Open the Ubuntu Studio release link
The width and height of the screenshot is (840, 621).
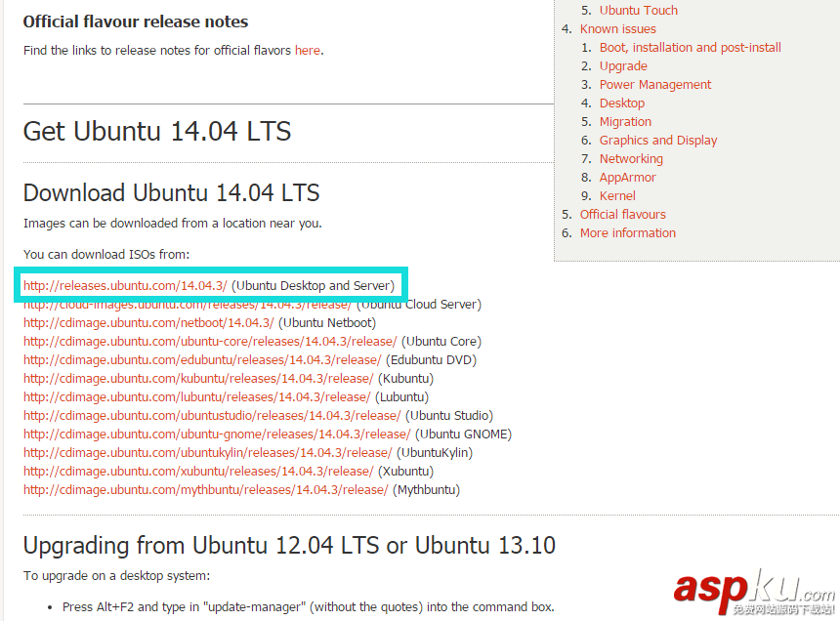[212, 415]
